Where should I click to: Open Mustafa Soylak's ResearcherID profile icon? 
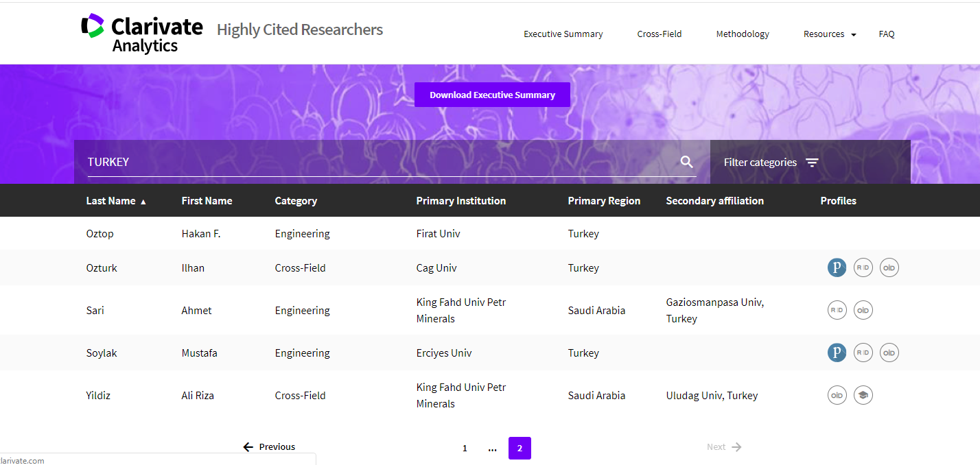coord(863,353)
